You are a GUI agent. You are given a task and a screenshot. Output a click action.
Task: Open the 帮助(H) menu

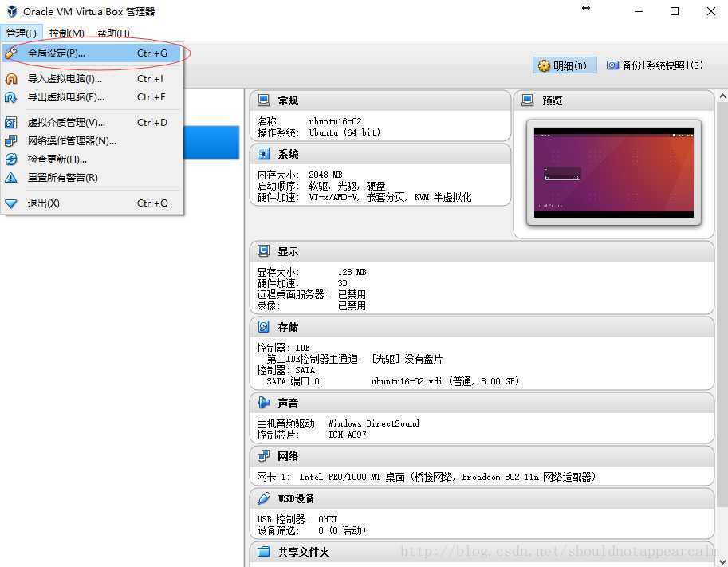[113, 33]
